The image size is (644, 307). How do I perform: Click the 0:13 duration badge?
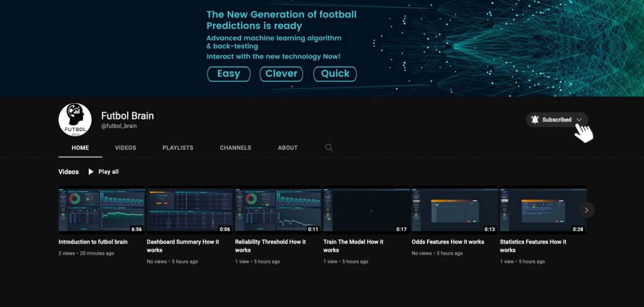[490, 230]
